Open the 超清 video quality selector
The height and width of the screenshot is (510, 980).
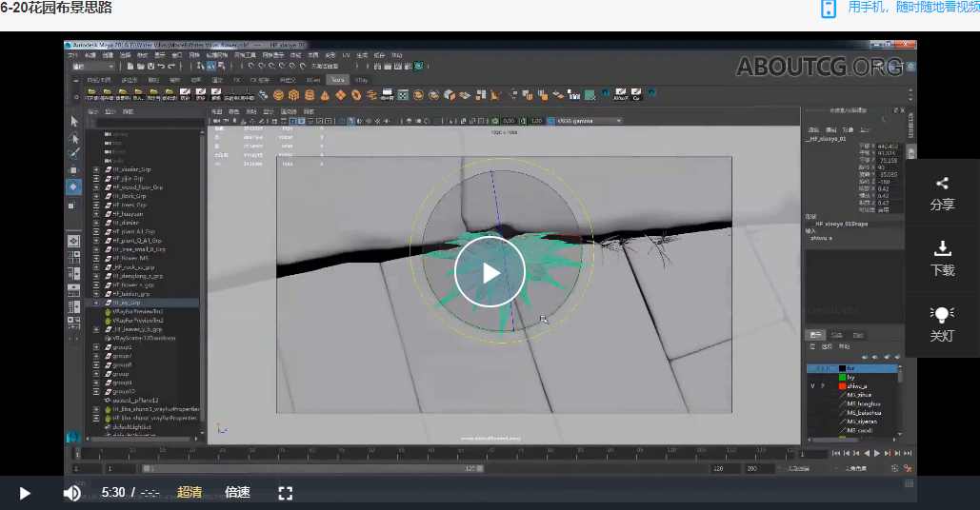[190, 493]
